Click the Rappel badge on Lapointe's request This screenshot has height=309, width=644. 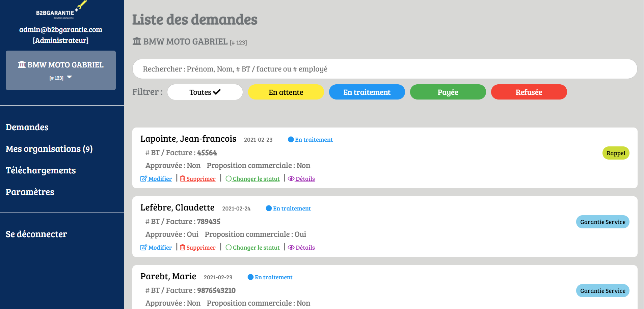(x=616, y=153)
